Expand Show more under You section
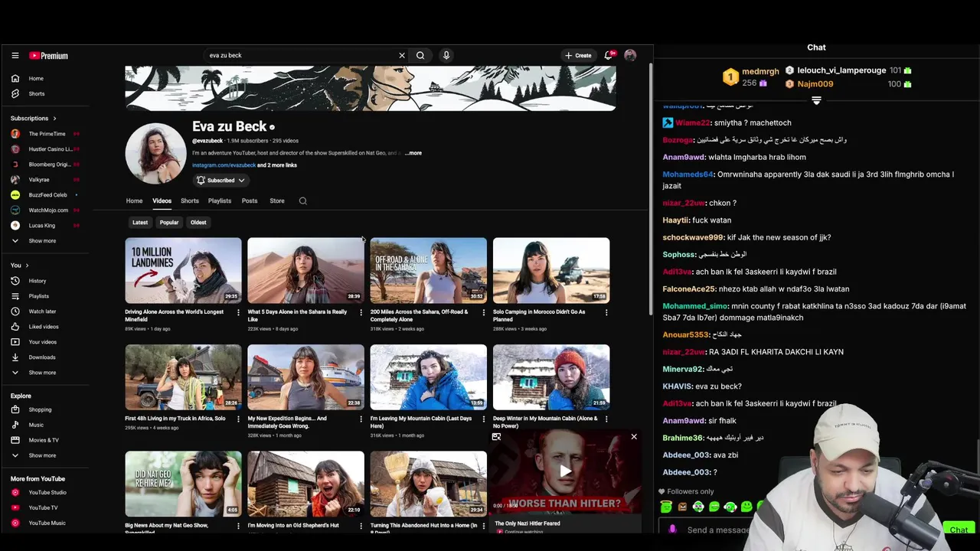This screenshot has width=980, height=551. [x=42, y=373]
